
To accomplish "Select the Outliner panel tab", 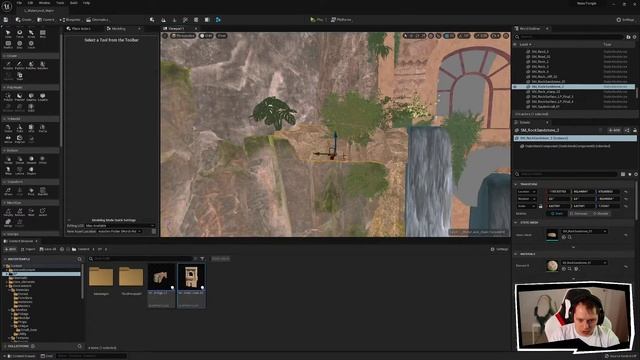I will pos(529,29).
